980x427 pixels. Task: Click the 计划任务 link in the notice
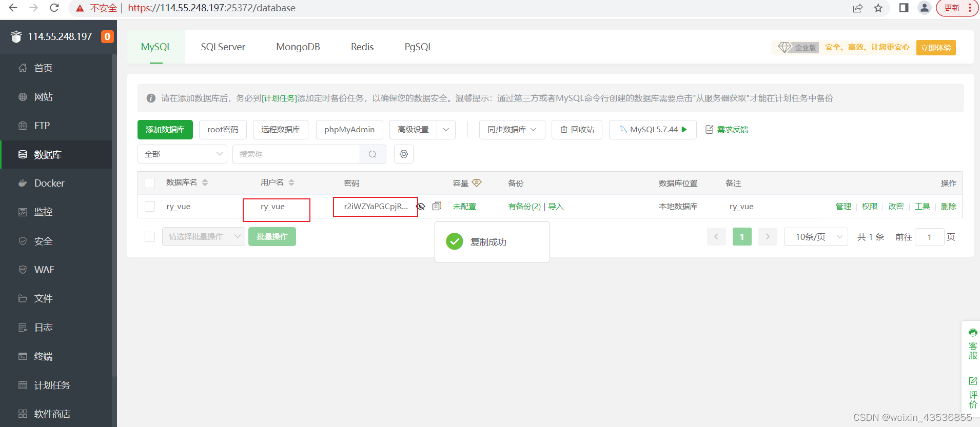point(280,98)
